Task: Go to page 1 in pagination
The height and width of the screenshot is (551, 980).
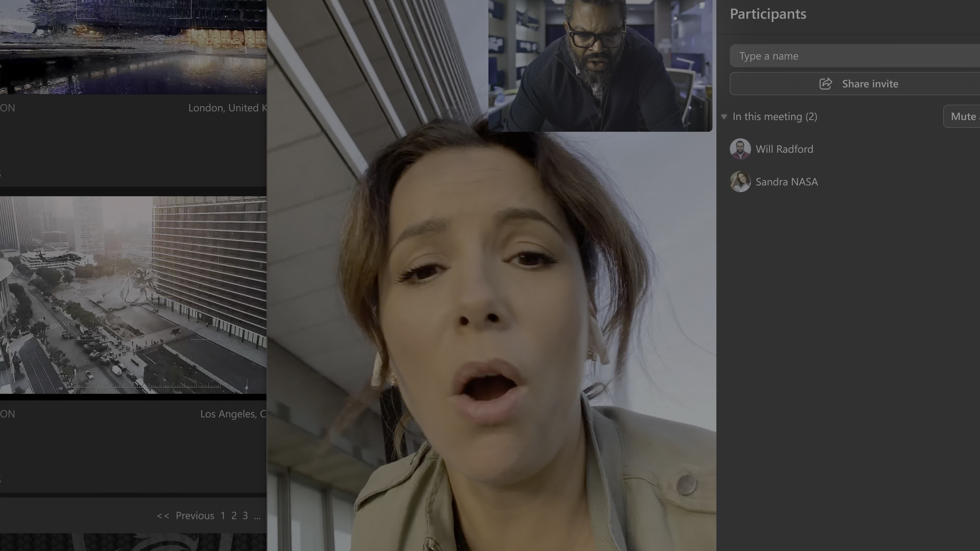Action: point(223,516)
